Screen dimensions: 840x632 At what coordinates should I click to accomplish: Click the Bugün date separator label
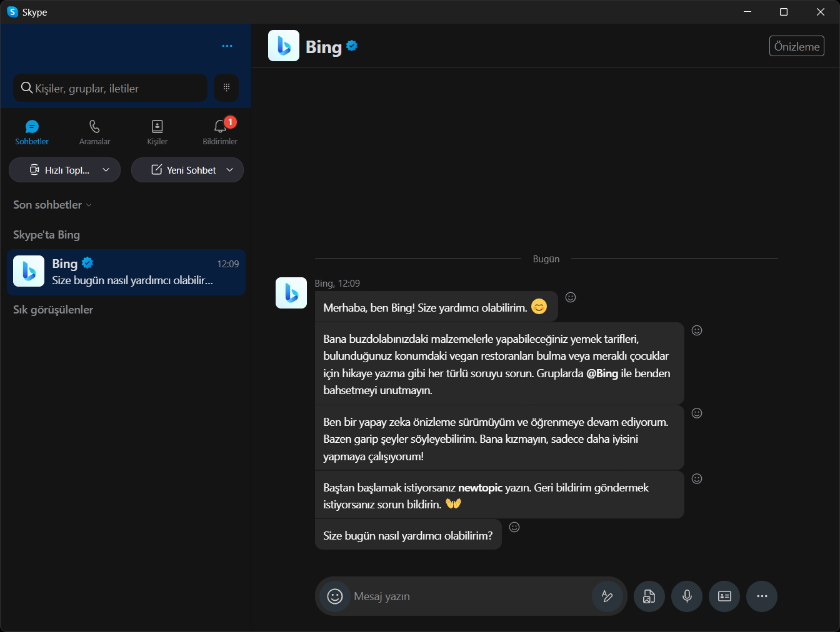click(546, 259)
